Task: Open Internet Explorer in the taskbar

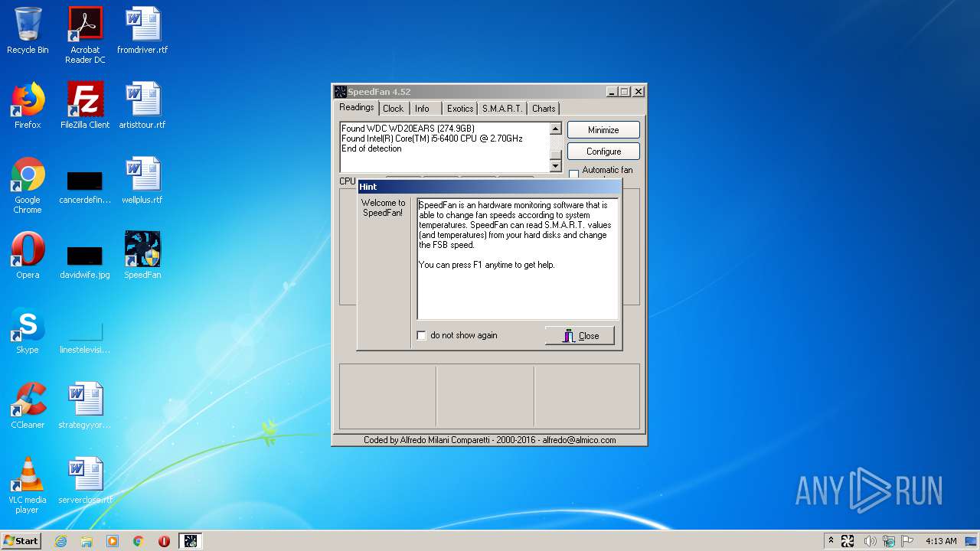Action: pos(60,541)
